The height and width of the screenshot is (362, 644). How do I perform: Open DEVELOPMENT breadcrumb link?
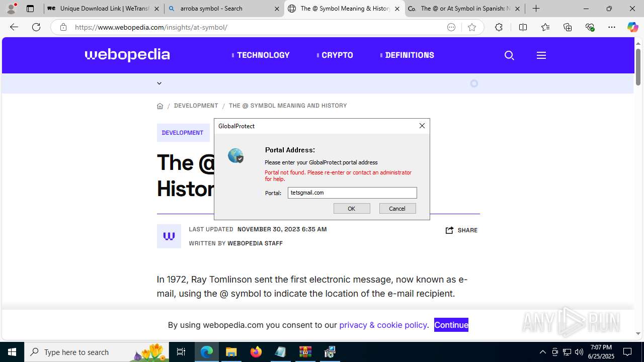196,106
